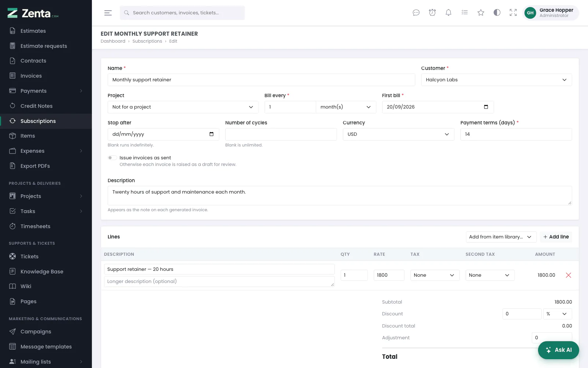Click the Add line button
588x368 pixels.
point(556,237)
